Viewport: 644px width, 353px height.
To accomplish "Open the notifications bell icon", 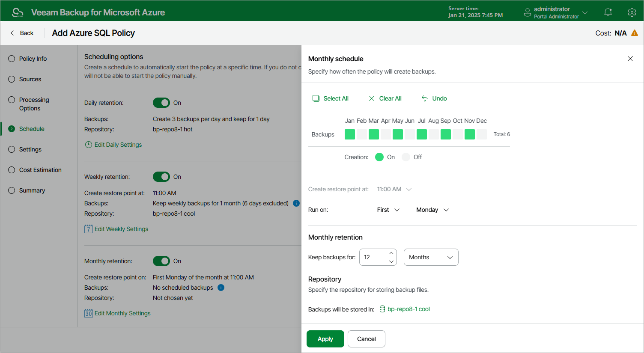I will coord(608,12).
